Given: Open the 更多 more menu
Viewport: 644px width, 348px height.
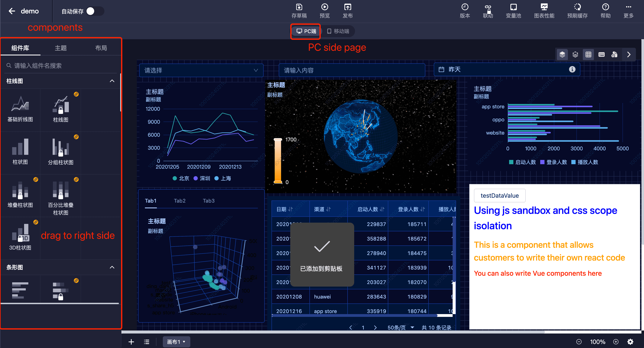Looking at the screenshot, I should (628, 11).
